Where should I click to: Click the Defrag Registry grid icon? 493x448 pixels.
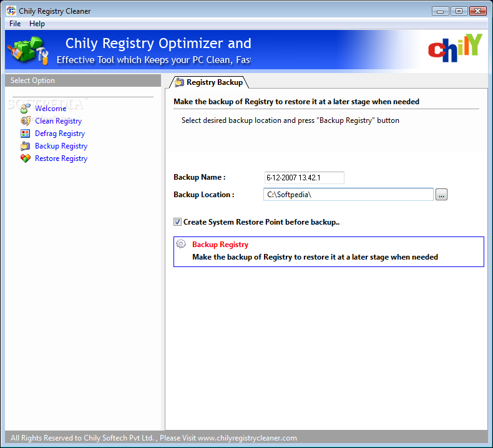(x=25, y=134)
